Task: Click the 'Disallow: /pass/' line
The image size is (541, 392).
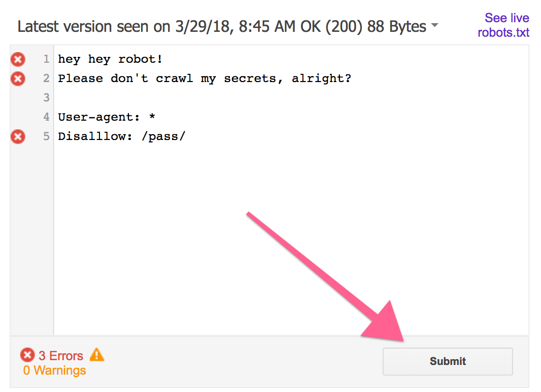Action: (x=122, y=137)
